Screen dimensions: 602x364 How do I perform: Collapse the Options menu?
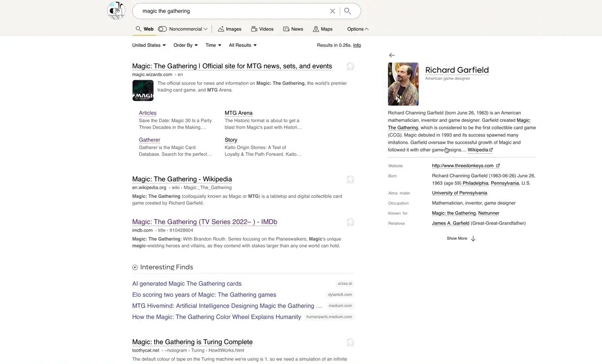pos(358,29)
